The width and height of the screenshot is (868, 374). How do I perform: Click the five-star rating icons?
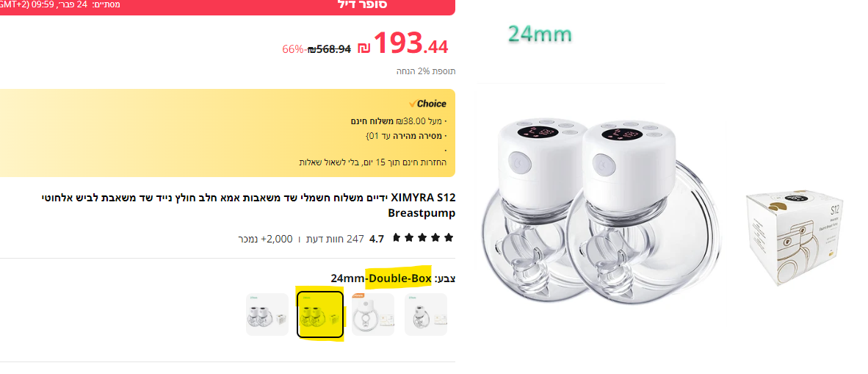[422, 238]
